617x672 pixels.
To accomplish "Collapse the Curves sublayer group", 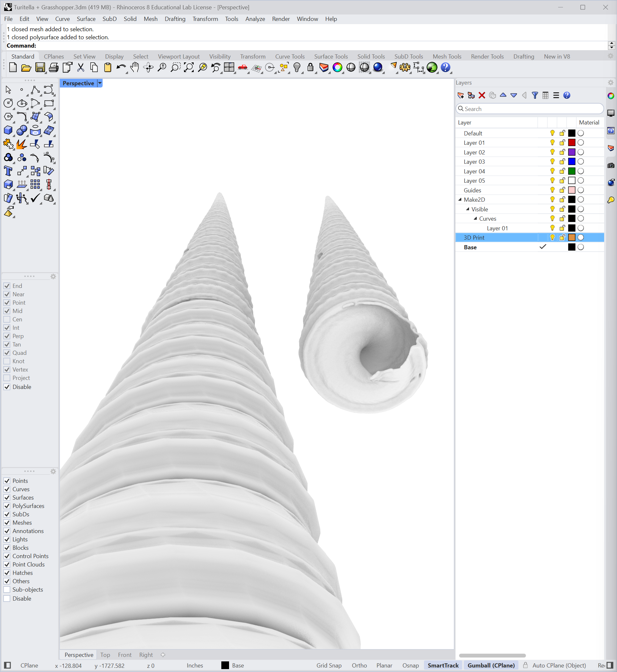I will click(475, 219).
